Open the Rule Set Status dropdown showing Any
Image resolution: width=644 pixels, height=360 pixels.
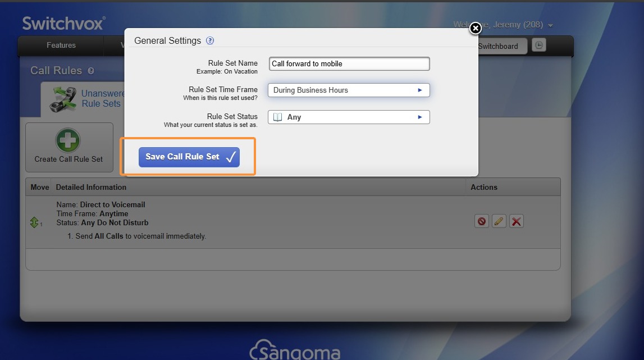(349, 117)
